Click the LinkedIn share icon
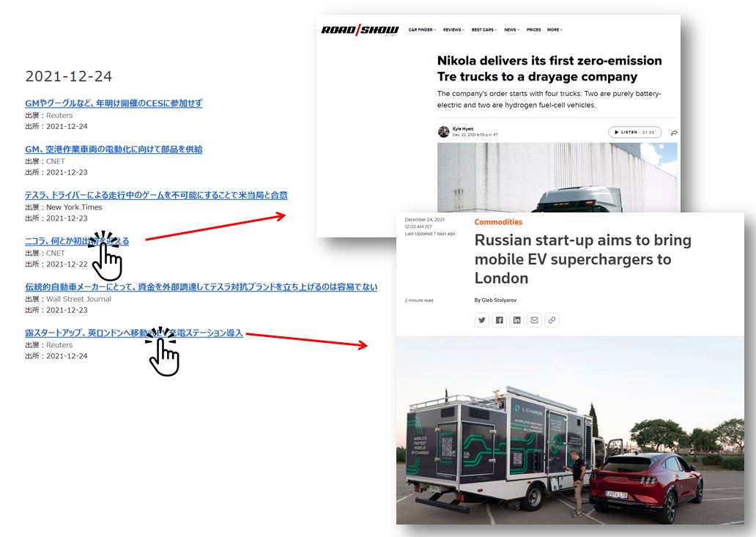 517,320
